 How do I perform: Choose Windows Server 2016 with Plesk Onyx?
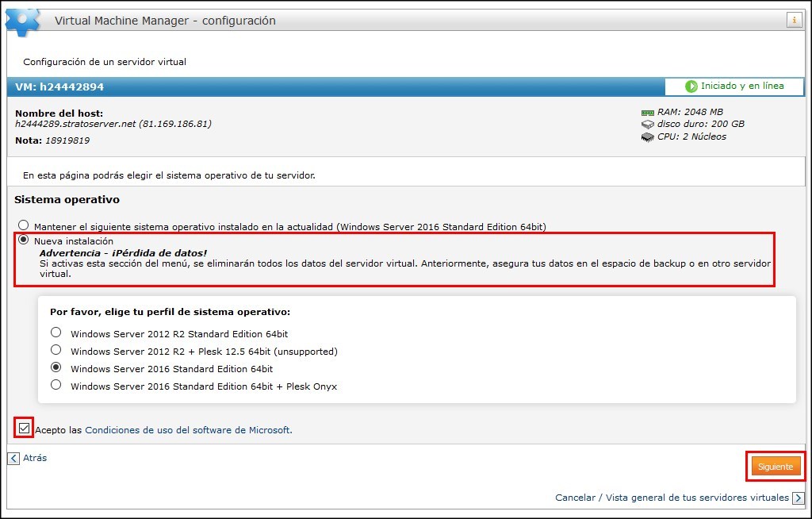[x=56, y=385]
